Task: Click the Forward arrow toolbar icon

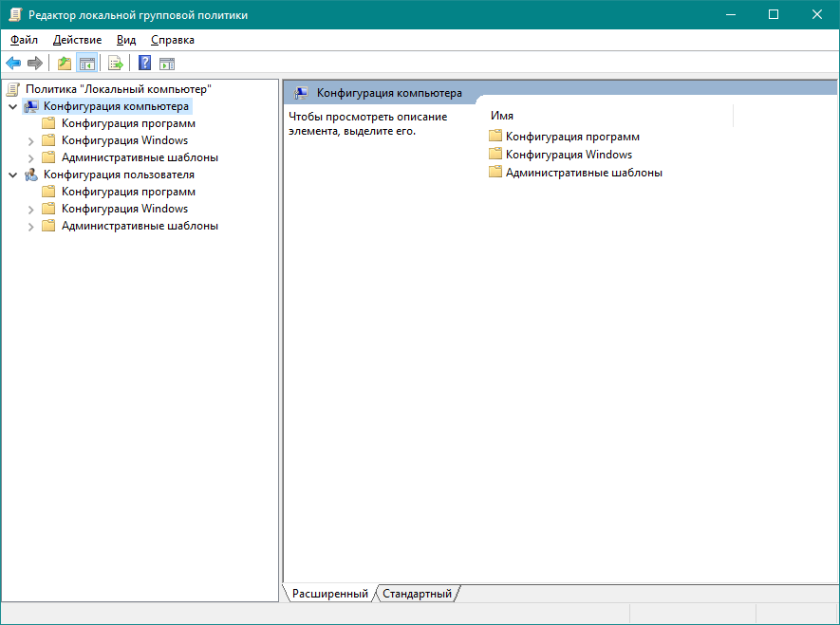Action: (x=35, y=64)
